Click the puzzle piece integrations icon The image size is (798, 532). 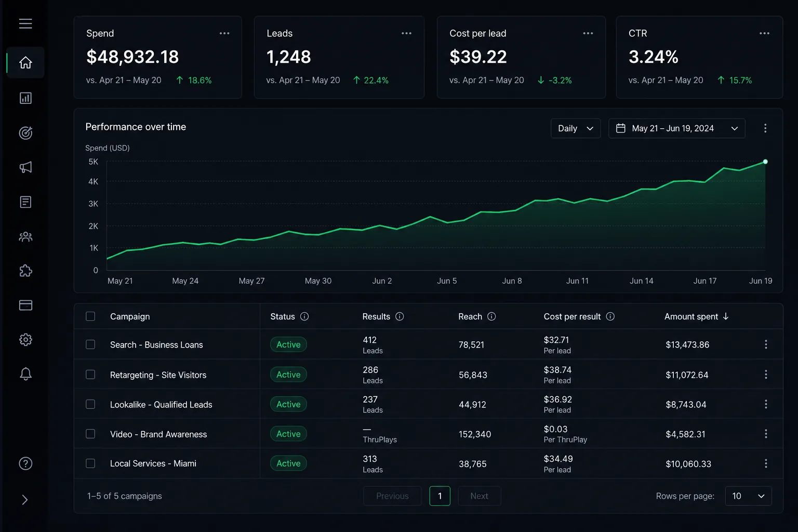[25, 271]
